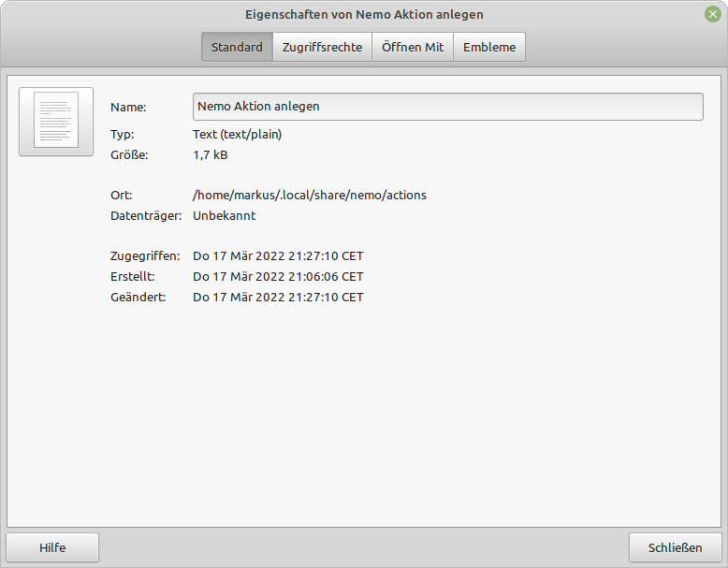Screen dimensions: 728x568
Task: Select the Embleme tab
Action: pos(489,47)
